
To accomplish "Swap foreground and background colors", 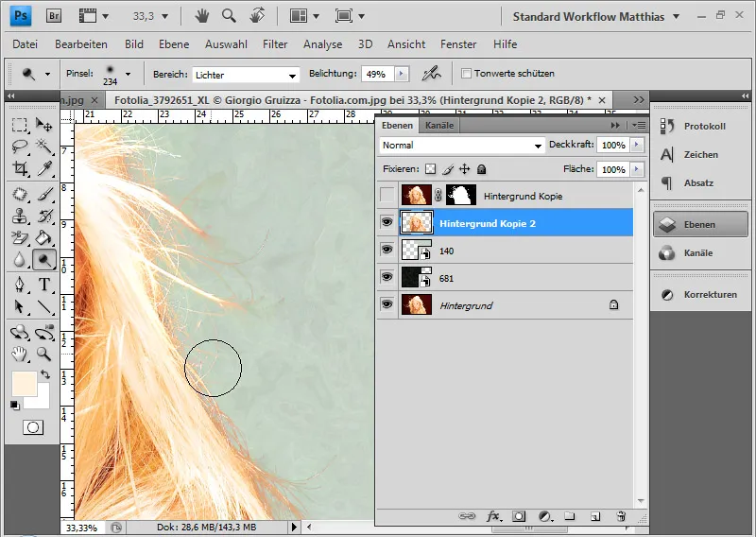I will coord(44,374).
